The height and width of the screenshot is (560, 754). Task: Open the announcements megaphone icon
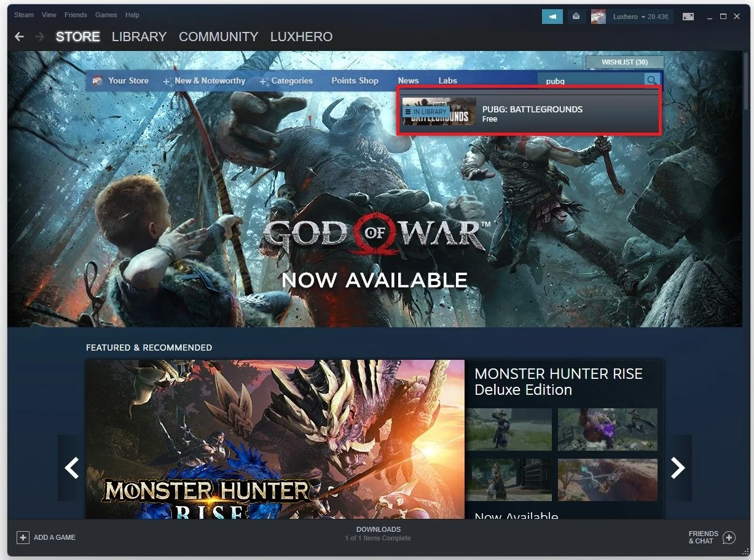(552, 17)
